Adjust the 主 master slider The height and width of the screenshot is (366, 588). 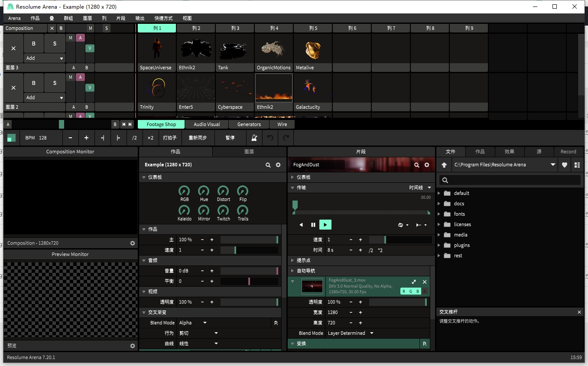point(250,240)
